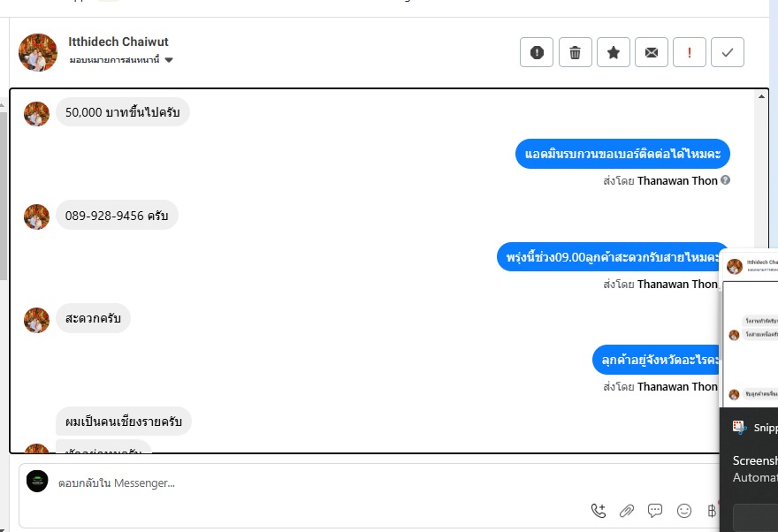This screenshot has height=532, width=778.
Task: Star this conversation
Action: coord(614,52)
